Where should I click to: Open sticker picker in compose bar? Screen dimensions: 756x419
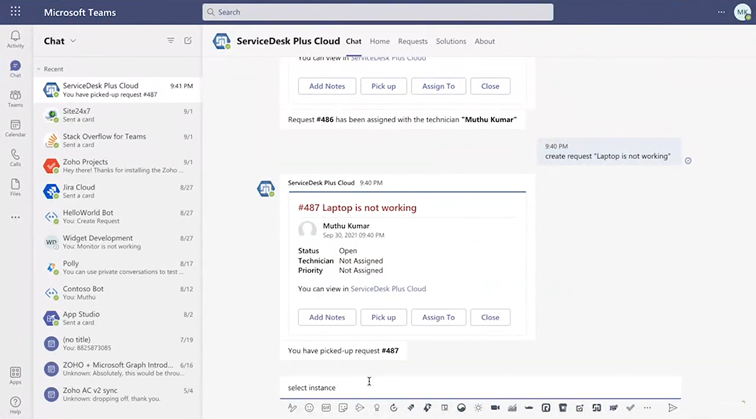coord(343,408)
